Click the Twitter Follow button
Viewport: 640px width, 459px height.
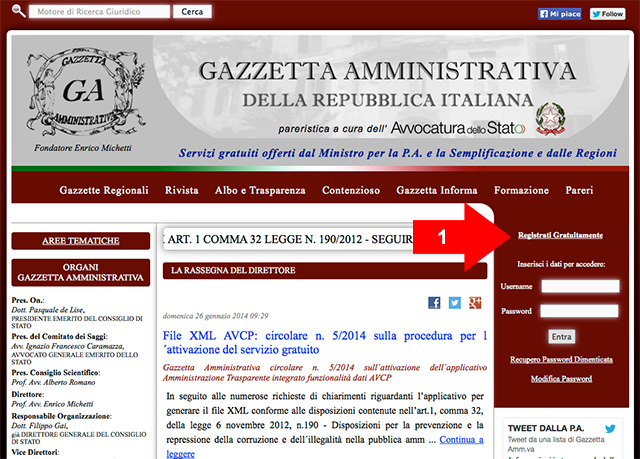(x=607, y=14)
